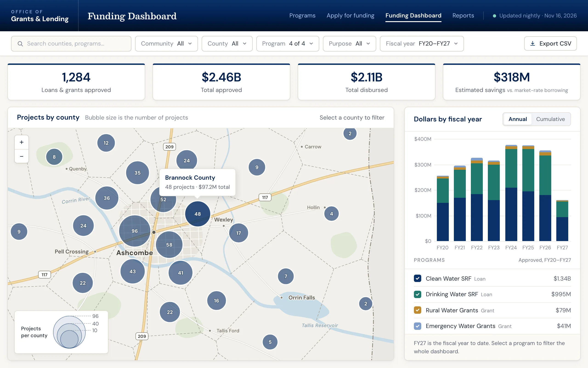Select the 43-project county bubble
Viewport: 588px width, 368px height.
click(133, 271)
